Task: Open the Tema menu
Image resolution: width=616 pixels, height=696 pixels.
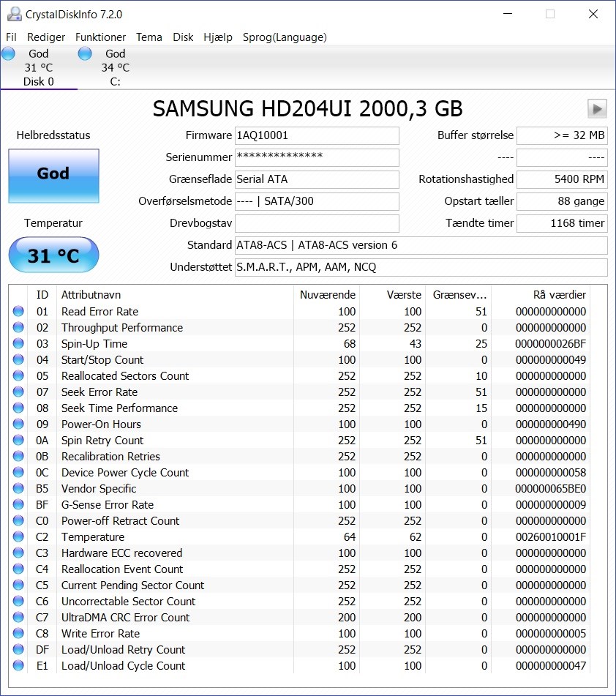Action: tap(149, 37)
